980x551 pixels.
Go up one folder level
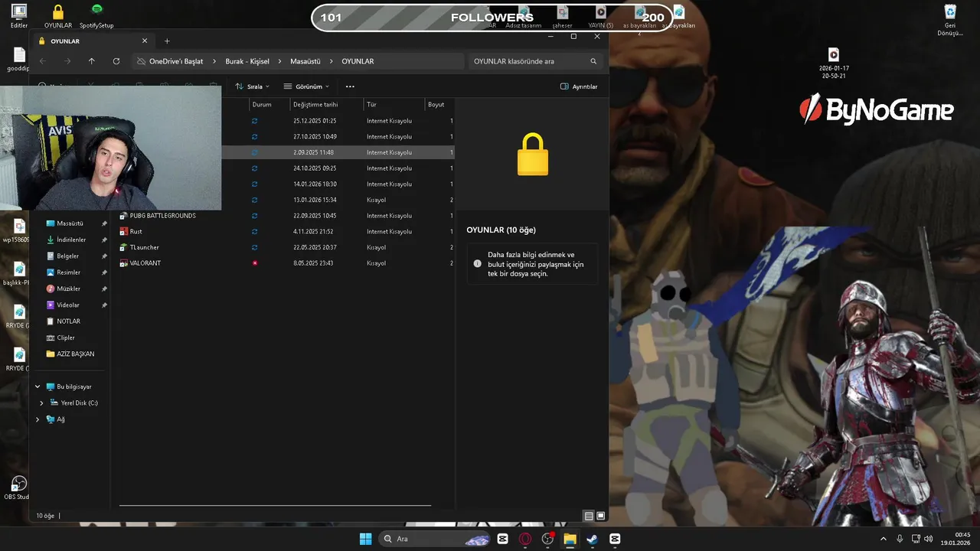click(92, 61)
